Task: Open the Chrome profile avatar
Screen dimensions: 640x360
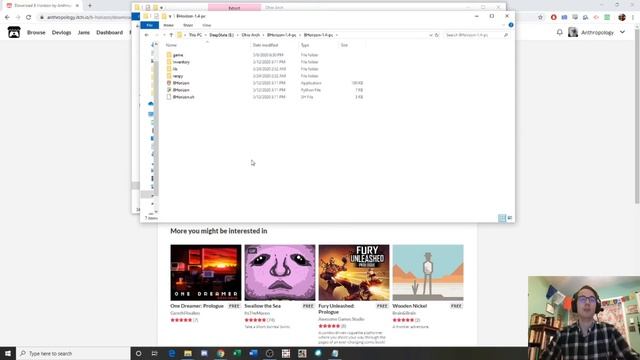Action: (622, 17)
